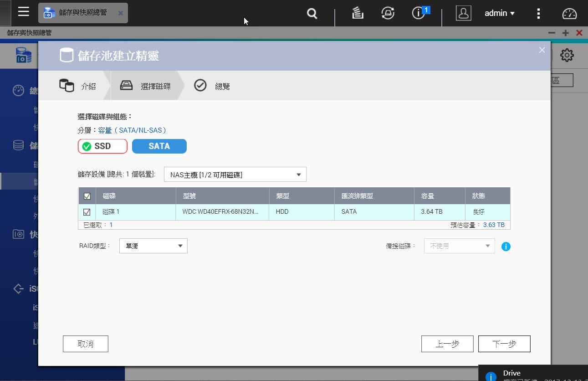Open the external devices icon

388,14
